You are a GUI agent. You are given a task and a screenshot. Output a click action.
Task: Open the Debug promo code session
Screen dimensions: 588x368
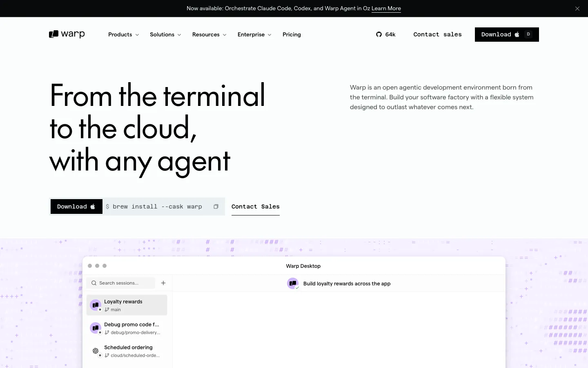click(127, 328)
